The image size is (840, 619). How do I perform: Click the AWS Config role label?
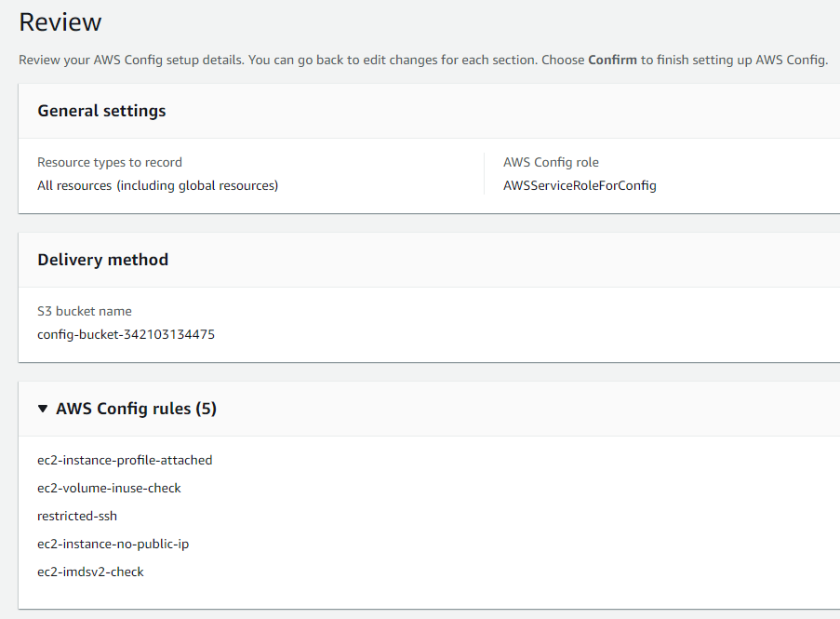(x=551, y=162)
